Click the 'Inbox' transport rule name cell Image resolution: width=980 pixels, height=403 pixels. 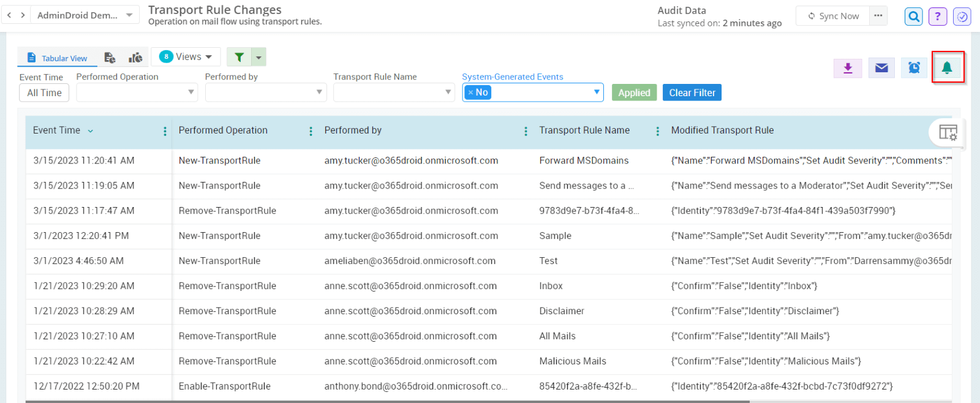point(551,286)
